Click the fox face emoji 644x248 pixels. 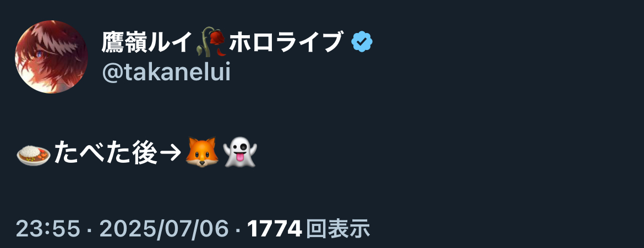(x=201, y=152)
